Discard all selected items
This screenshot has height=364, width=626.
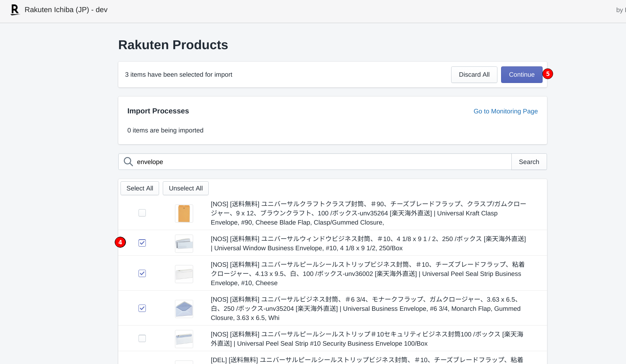tap(474, 74)
